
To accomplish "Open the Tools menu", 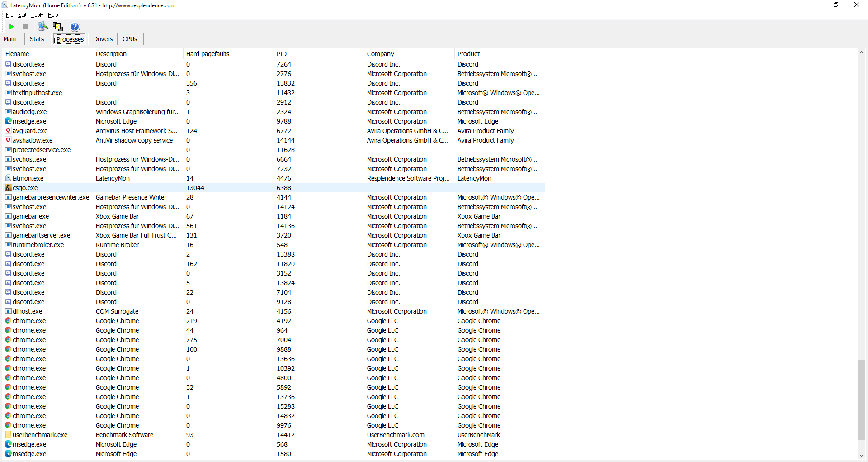I will (37, 15).
